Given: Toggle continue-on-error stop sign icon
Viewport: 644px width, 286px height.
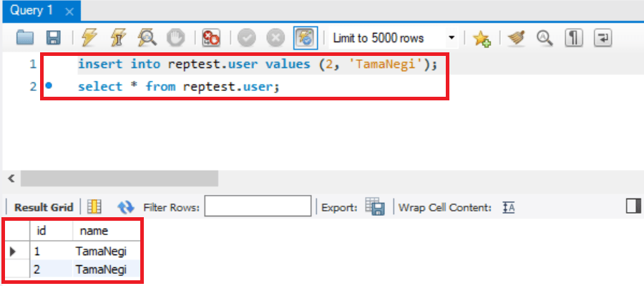Looking at the screenshot, I should [x=211, y=38].
